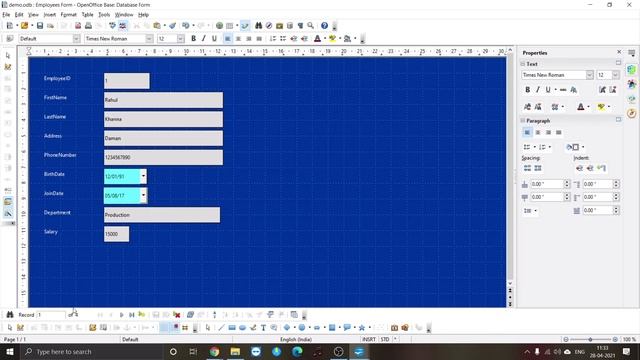Click the Callouts shape icon
The image size is (640, 360).
coord(347,328)
